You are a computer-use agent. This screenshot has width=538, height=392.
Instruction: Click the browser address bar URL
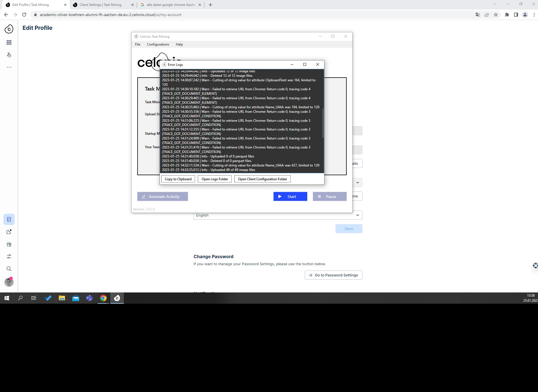click(111, 15)
